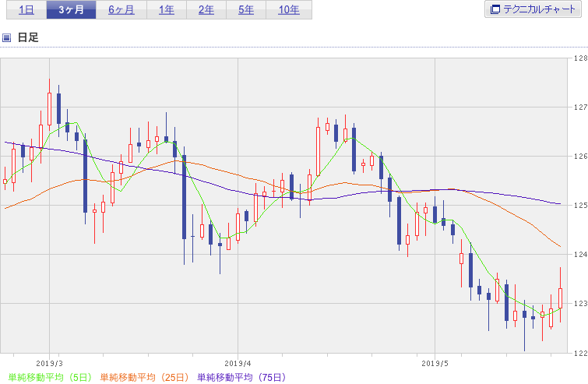
Task: Show the 10年 chart tab
Action: 289,10
